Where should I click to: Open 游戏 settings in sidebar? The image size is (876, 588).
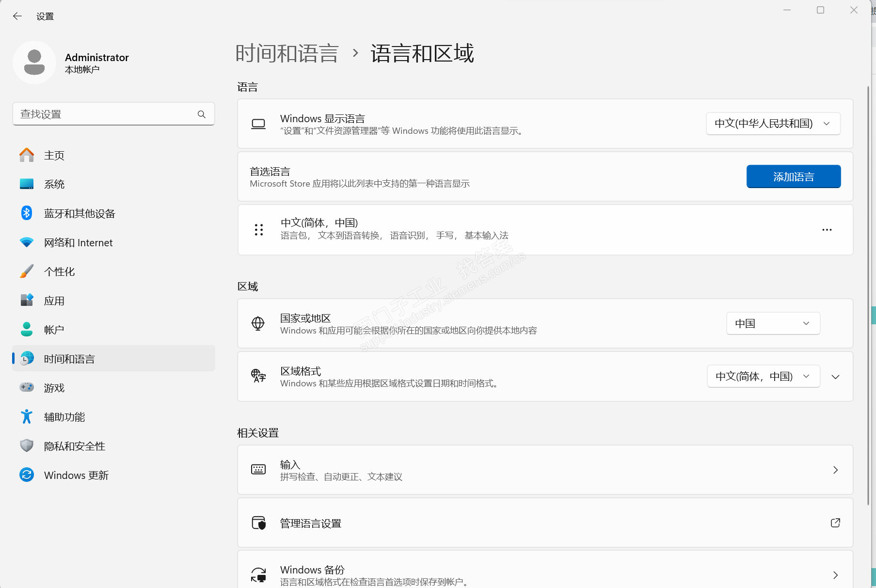click(113, 388)
